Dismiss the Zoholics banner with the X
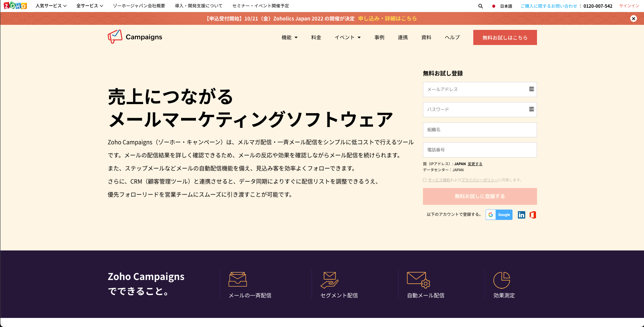The width and height of the screenshot is (644, 327). 634,18
